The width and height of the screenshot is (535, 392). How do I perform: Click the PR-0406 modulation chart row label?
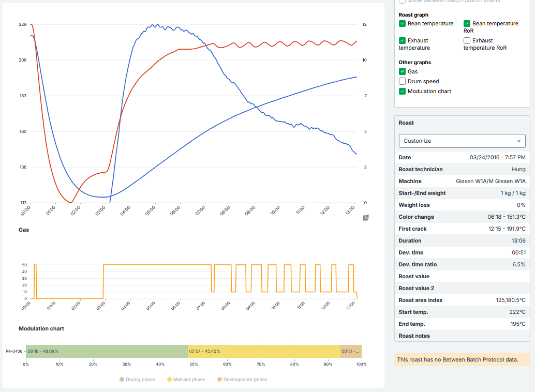(x=14, y=351)
